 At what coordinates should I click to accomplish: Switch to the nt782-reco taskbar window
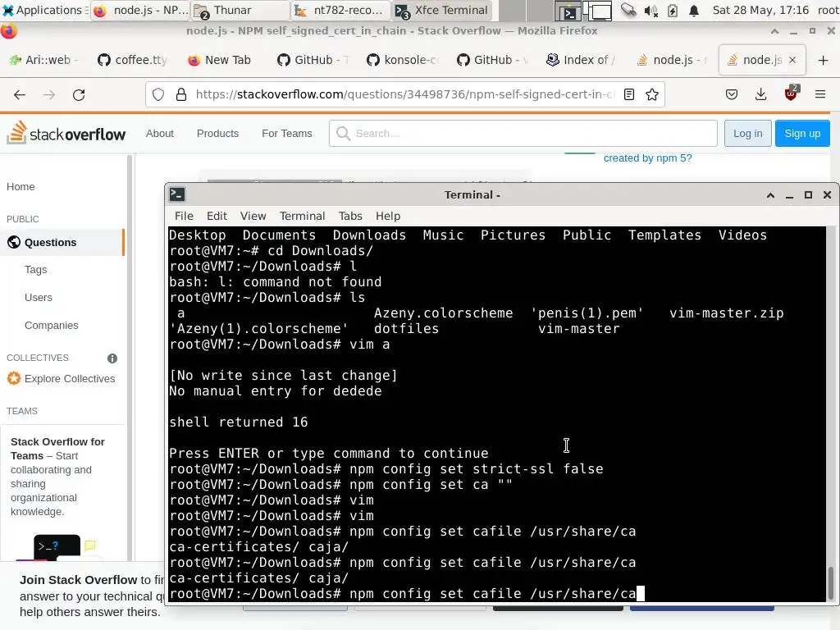(x=340, y=10)
